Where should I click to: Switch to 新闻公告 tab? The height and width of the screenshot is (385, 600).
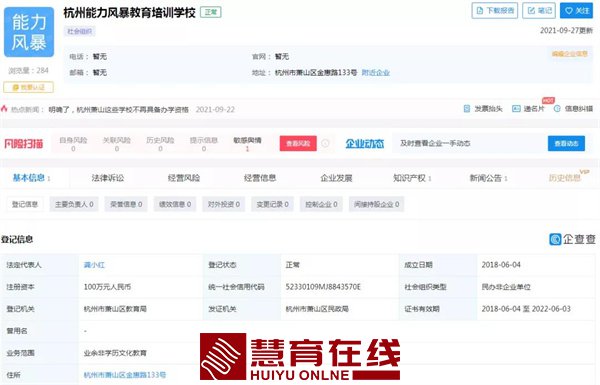[x=488, y=178]
